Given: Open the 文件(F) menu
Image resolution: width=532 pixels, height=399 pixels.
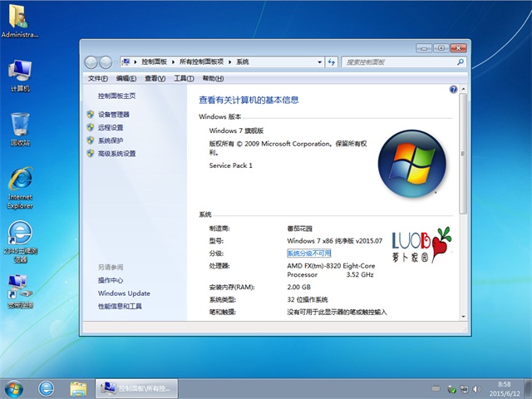Looking at the screenshot, I should (98, 78).
